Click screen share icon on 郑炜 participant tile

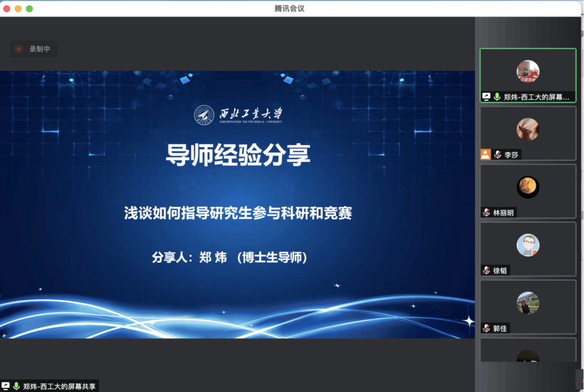(x=486, y=97)
